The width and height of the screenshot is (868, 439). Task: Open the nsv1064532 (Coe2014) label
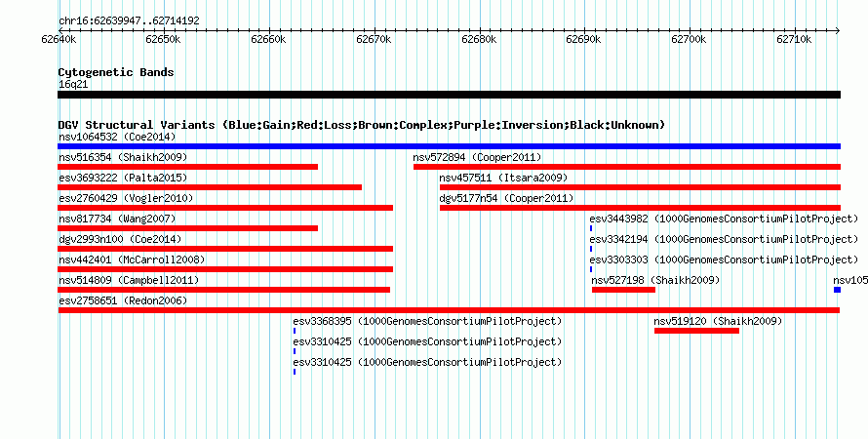(x=117, y=137)
